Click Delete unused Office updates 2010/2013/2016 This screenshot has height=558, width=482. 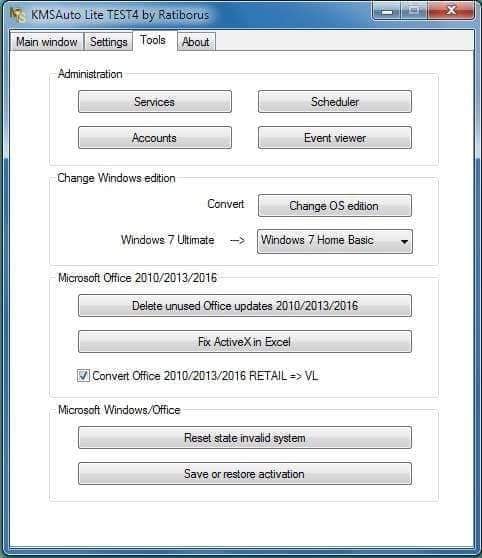click(x=245, y=306)
